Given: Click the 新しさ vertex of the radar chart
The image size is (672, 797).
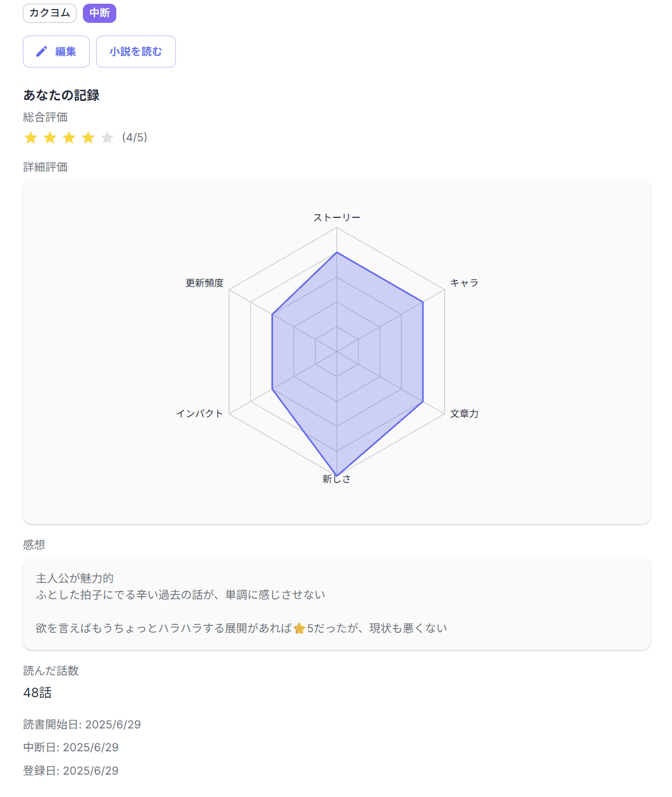Looking at the screenshot, I should (x=337, y=473).
